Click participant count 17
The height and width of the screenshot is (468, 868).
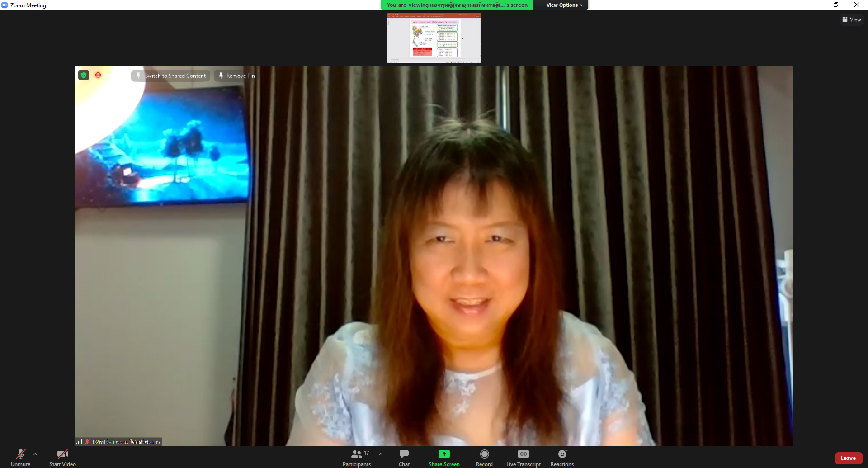pos(366,453)
